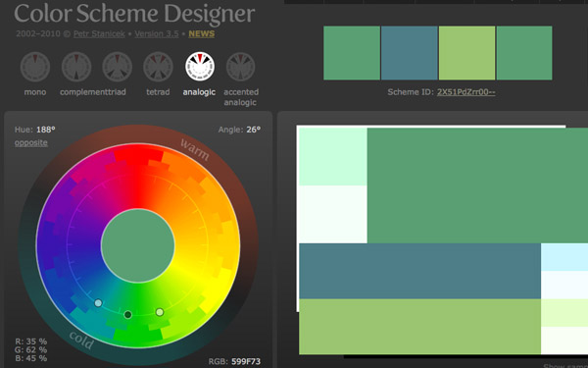588x368 pixels.
Task: Click the light lime palette swatch
Action: pyautogui.click(x=466, y=53)
